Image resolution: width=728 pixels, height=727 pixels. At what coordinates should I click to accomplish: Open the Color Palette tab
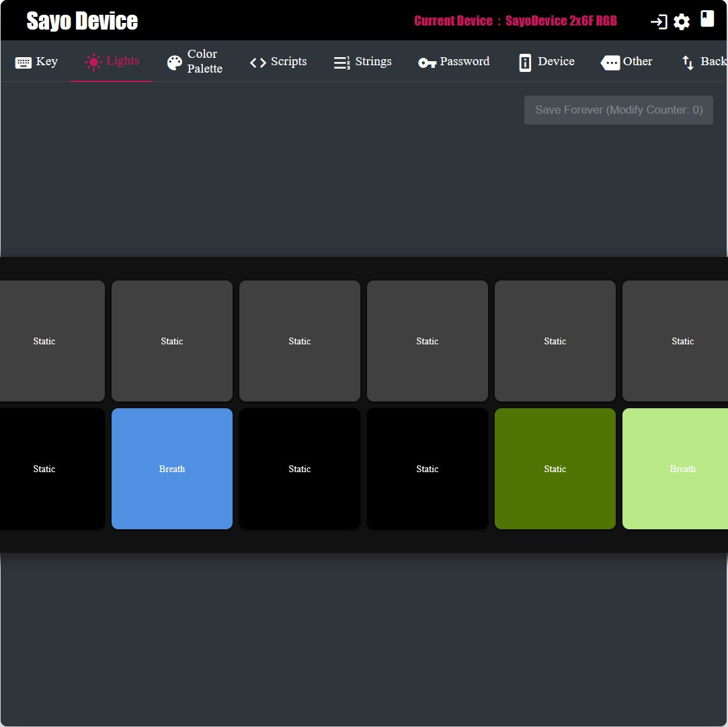[x=194, y=61]
